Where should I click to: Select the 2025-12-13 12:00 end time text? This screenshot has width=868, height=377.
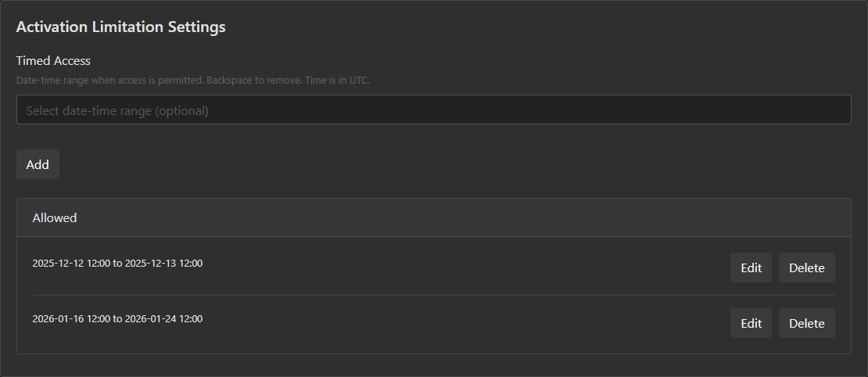click(163, 264)
